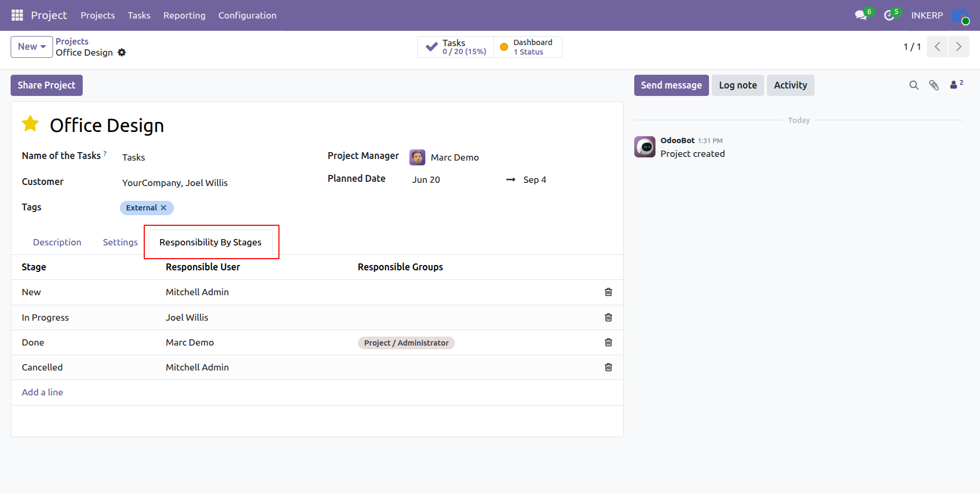Screen dimensions: 980x494
Task: Click Marc Demo manager avatar
Action: [417, 157]
